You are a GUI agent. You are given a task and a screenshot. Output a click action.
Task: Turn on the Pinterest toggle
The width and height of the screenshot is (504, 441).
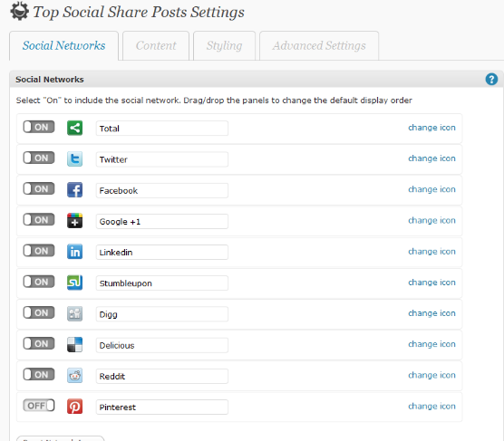pyautogui.click(x=39, y=406)
